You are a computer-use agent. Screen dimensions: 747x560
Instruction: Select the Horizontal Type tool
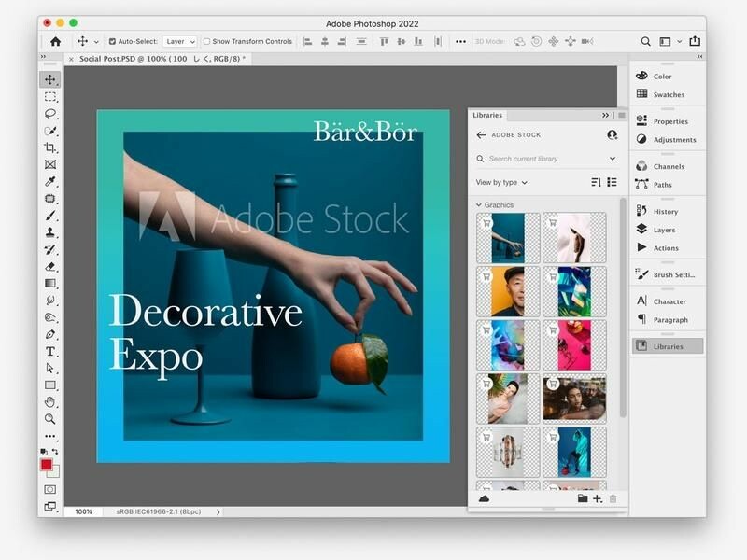coord(50,351)
